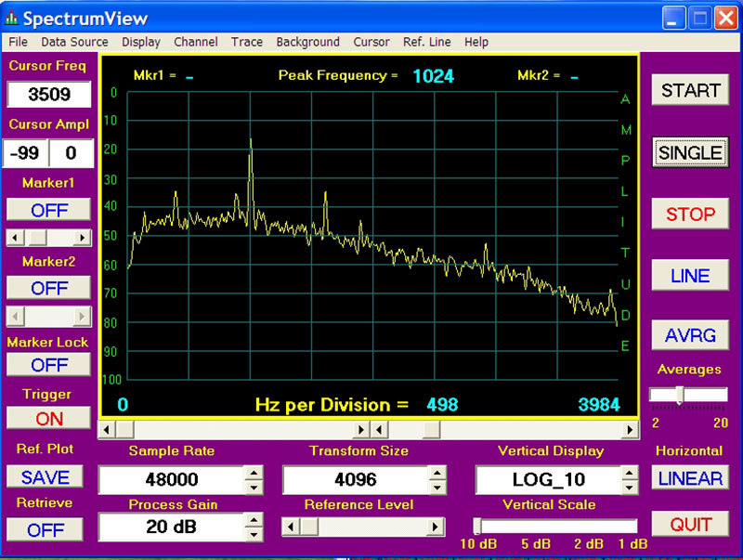Click the Vertical Scale slider thumb
This screenshot has width=743, height=560.
click(477, 526)
